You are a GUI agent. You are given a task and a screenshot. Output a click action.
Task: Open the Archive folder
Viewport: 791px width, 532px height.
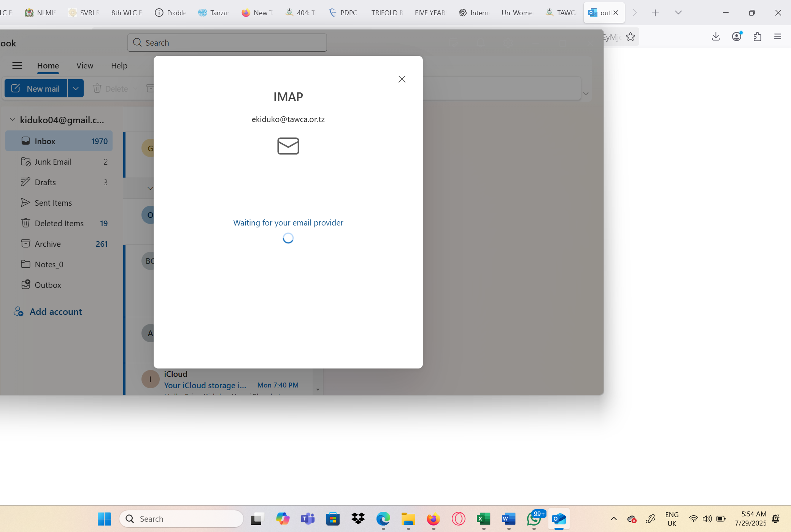[48, 244]
